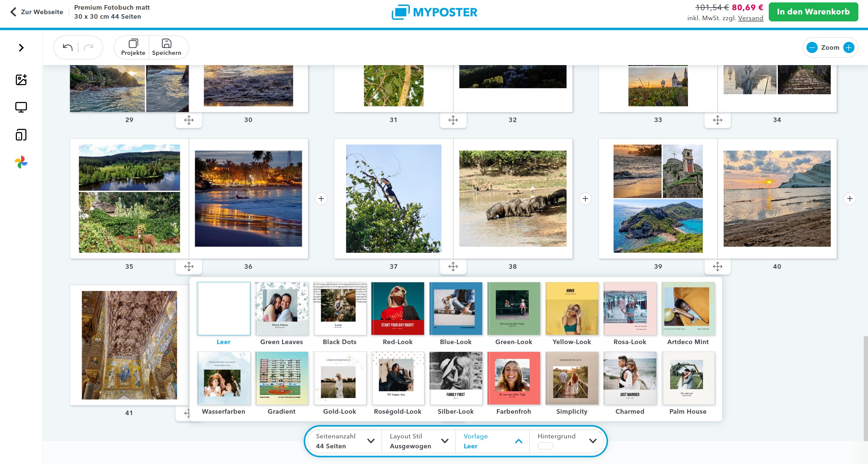Expand the left sidebar chevron
The image size is (868, 464).
tap(21, 48)
